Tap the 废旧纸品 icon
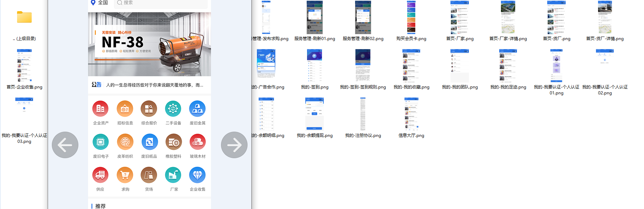644x209 pixels. (149, 142)
